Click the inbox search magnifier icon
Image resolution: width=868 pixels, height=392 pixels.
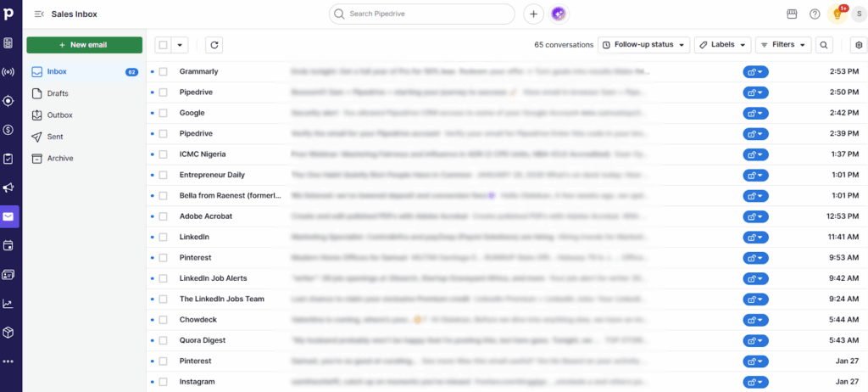coord(824,45)
